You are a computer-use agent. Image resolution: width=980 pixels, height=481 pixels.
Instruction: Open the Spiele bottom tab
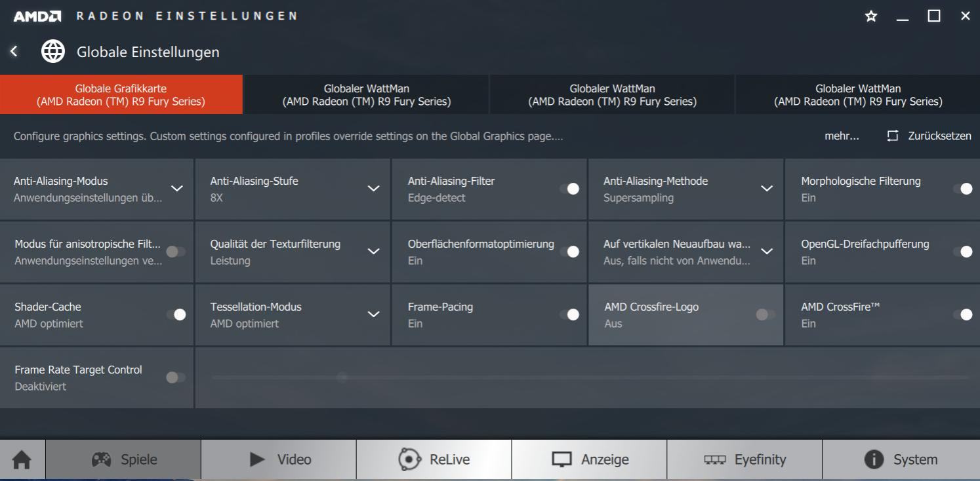(x=123, y=459)
